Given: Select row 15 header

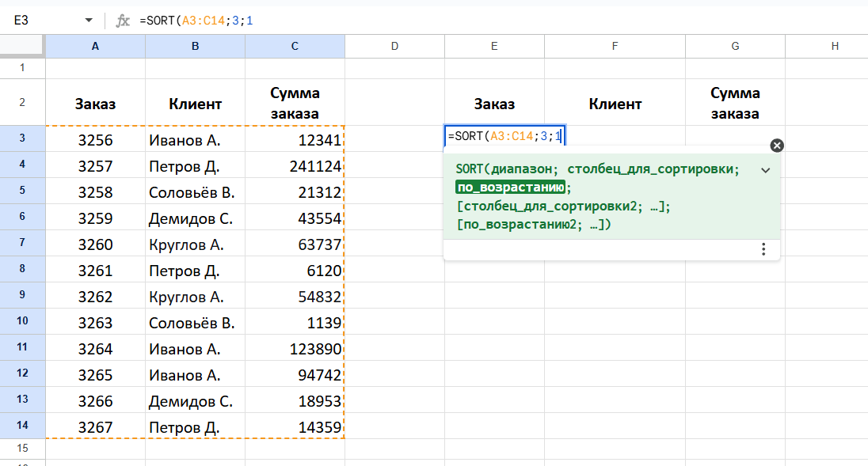Looking at the screenshot, I should (22, 449).
